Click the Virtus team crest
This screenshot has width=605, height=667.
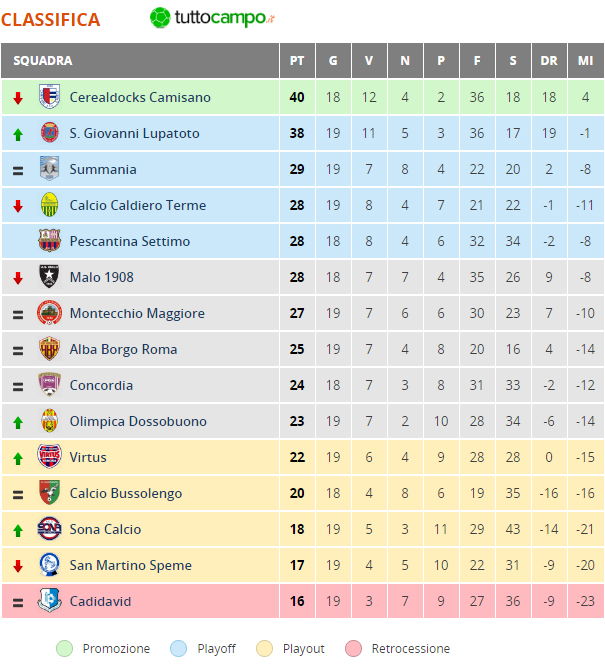pos(49,456)
